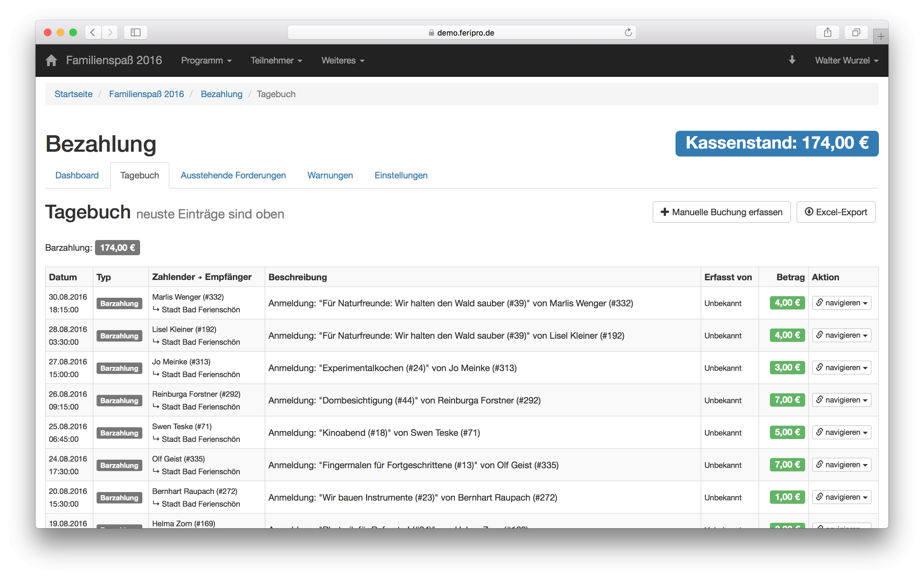Screen dimensions: 924x579
Task: Switch to the Ausstehende Forderungen tab
Action: [x=233, y=176]
